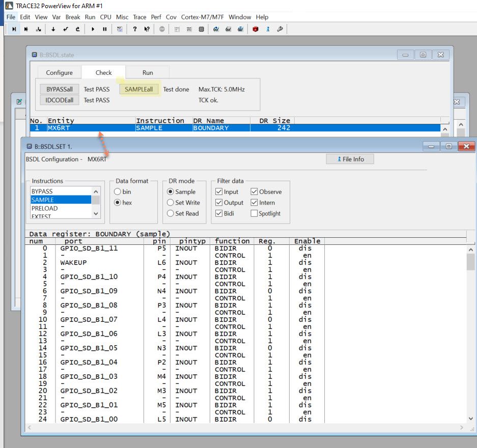Click boundary register table scroll-down arrow
Screen dimensions: 477x448
[470, 418]
